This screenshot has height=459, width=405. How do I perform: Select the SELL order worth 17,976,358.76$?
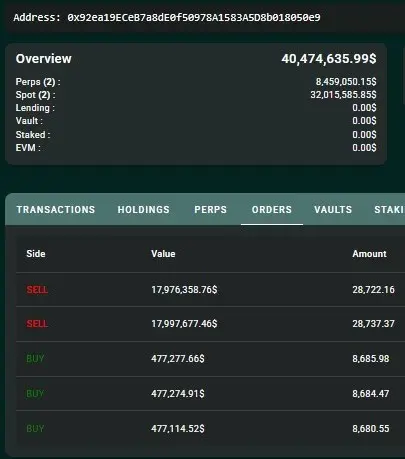click(x=210, y=289)
